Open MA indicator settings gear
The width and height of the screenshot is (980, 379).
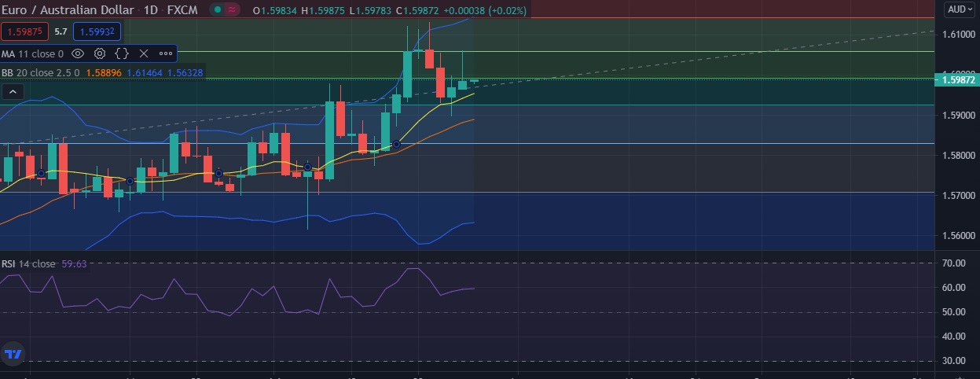100,53
